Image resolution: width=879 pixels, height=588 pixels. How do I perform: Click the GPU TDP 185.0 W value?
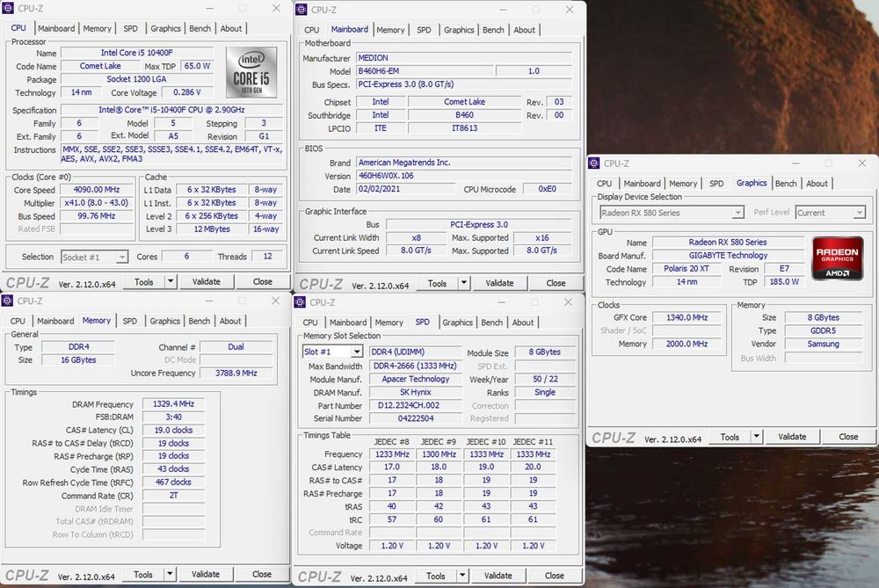(784, 282)
